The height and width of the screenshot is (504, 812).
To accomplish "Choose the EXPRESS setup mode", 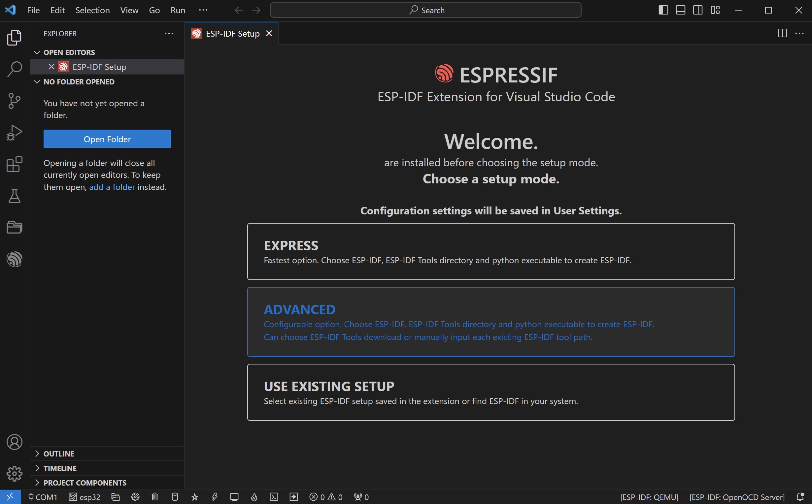I will tap(491, 251).
